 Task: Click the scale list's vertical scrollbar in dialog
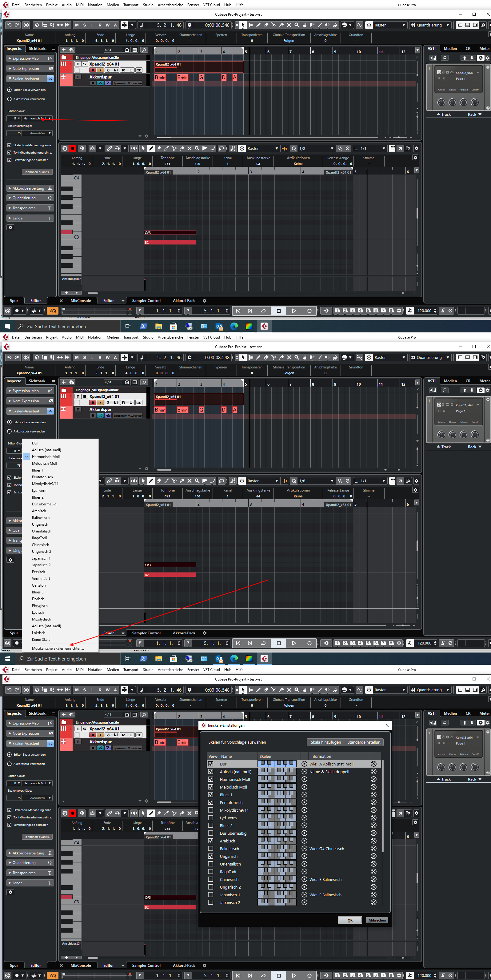tap(383, 806)
